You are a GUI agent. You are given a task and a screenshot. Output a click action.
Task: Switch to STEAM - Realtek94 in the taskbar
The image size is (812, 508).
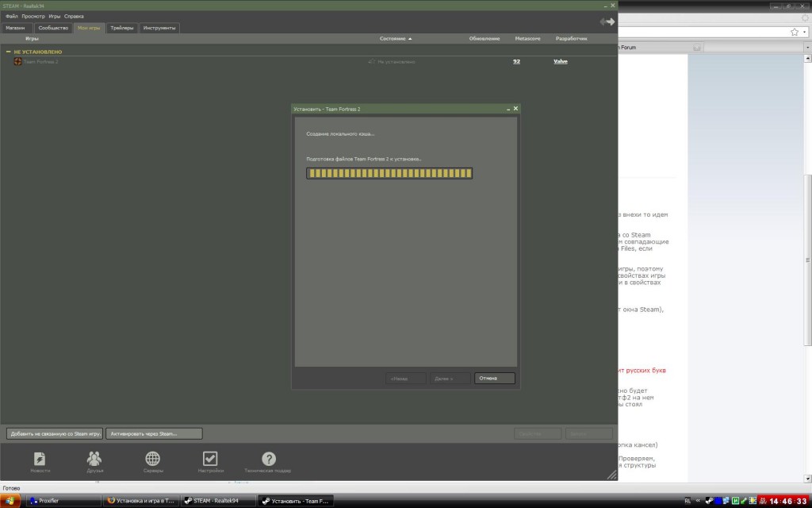pos(218,501)
